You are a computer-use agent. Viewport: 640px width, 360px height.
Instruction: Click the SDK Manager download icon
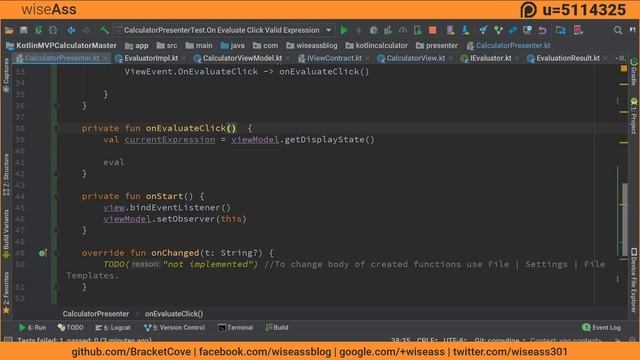point(465,30)
